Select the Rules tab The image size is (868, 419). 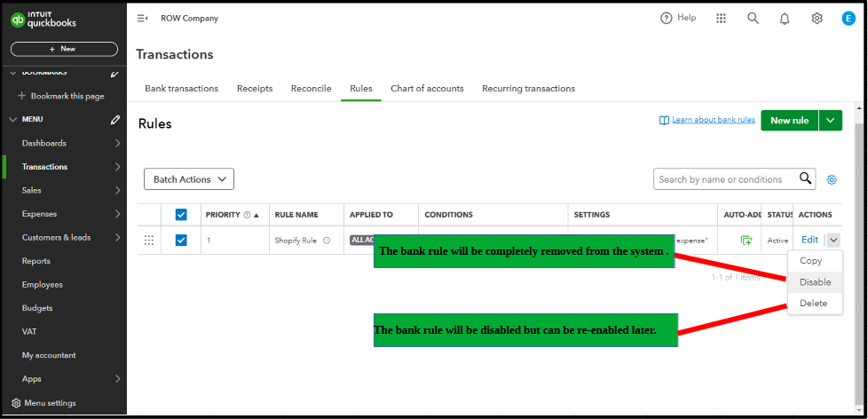tap(361, 89)
